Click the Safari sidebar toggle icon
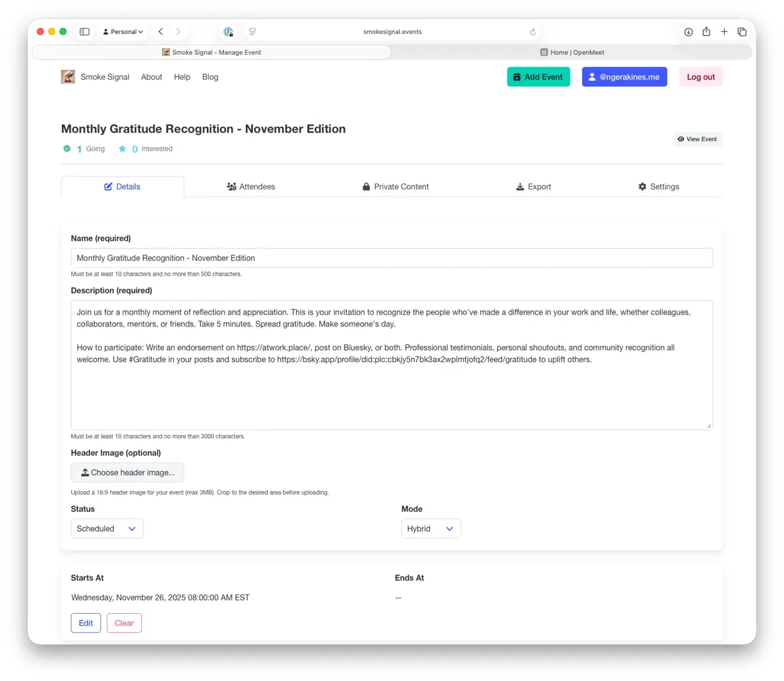The height and width of the screenshot is (681, 784). point(85,31)
